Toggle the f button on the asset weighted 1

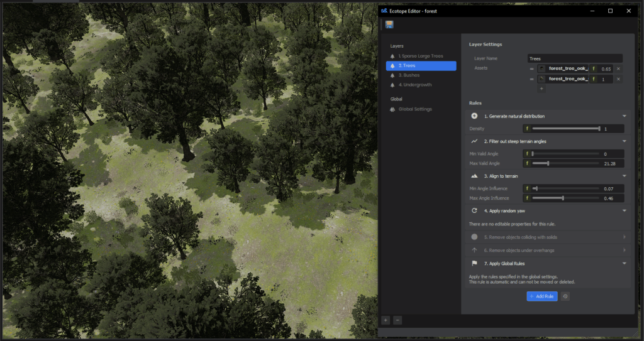(x=593, y=79)
